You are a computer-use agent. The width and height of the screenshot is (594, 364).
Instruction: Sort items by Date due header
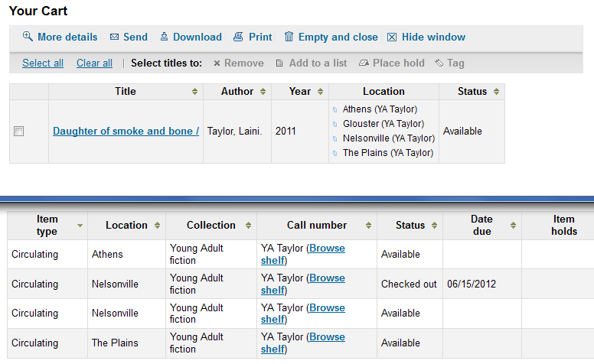click(481, 225)
